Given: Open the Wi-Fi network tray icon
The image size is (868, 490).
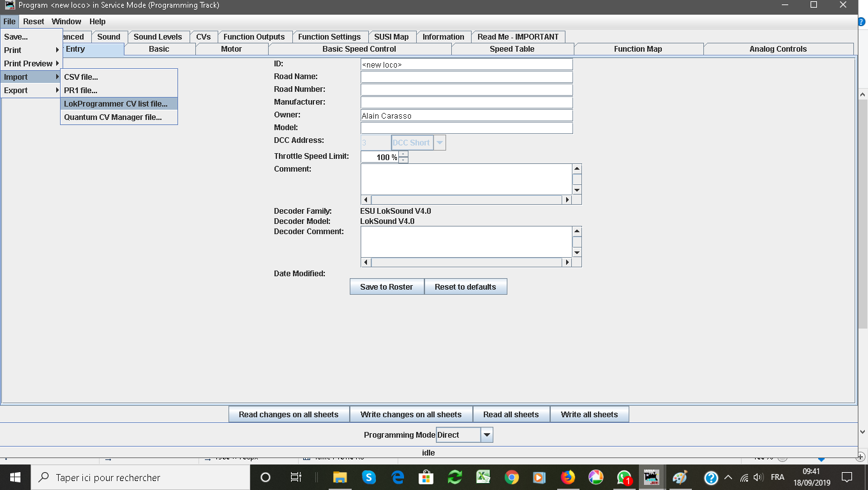Looking at the screenshot, I should click(744, 477).
